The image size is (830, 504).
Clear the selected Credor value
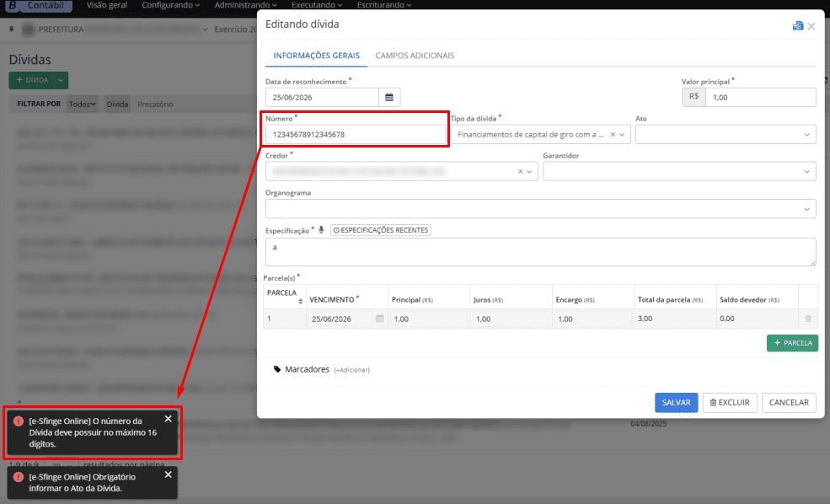point(521,172)
